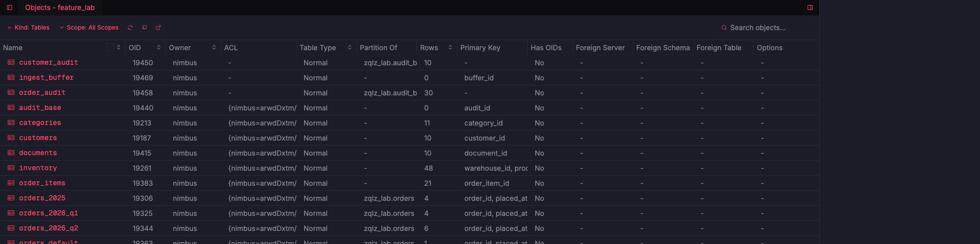The width and height of the screenshot is (980, 244).
Task: Sort by Owner column arrows
Action: [214, 47]
